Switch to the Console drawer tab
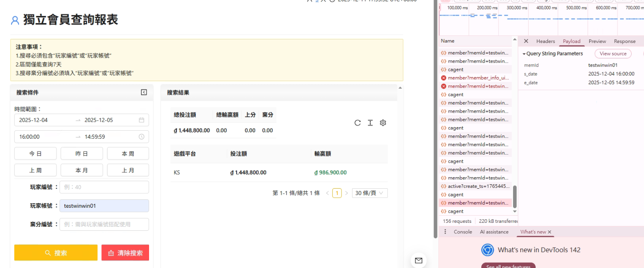644x268 pixels. [463, 232]
